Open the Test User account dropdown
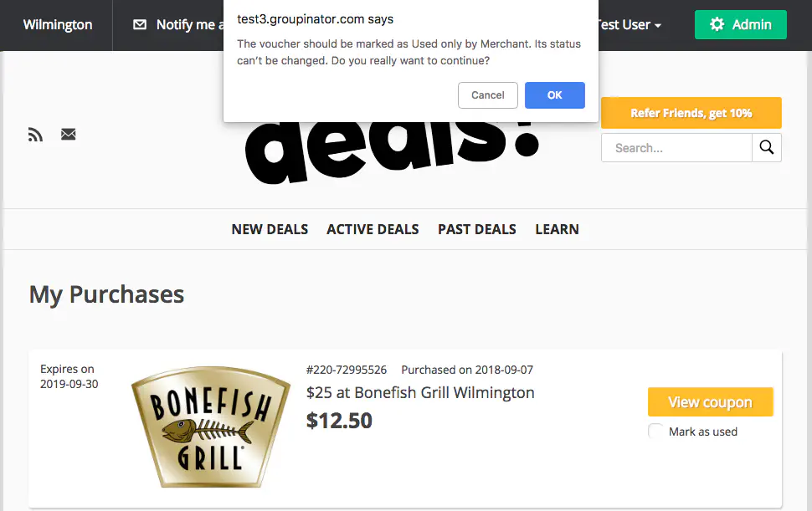This screenshot has width=812, height=511. 626,24
